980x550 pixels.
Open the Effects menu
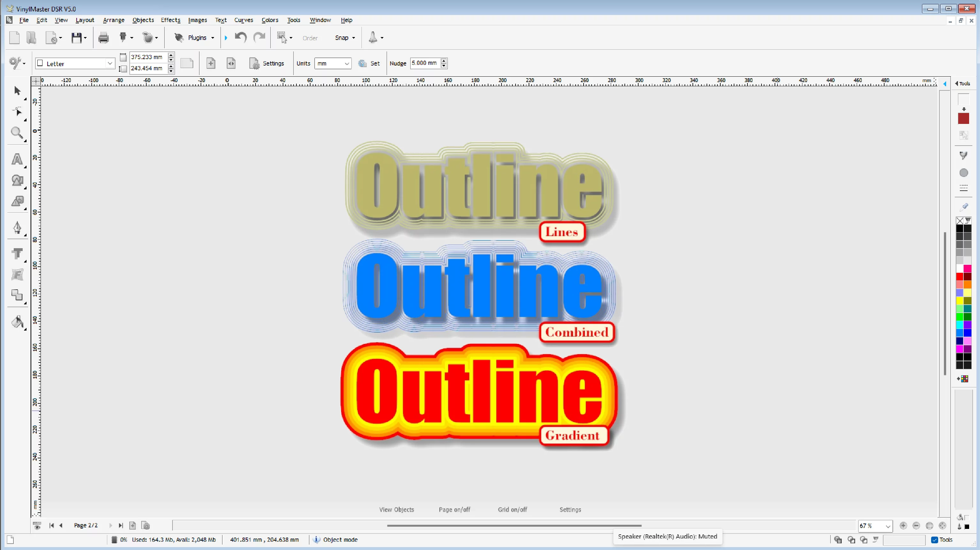[171, 20]
